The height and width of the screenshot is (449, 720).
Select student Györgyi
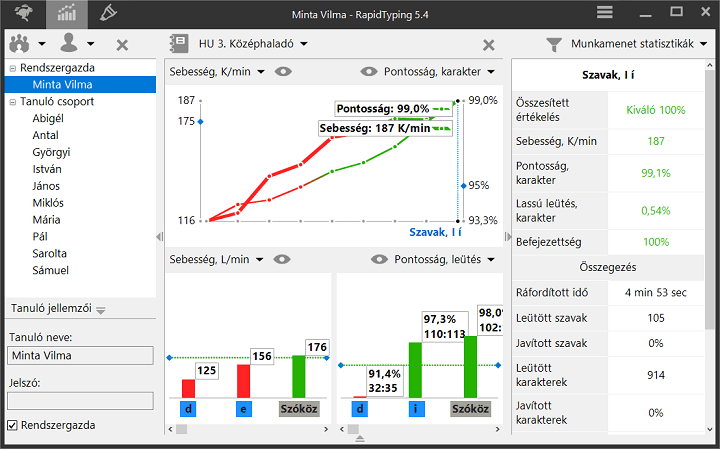click(51, 152)
